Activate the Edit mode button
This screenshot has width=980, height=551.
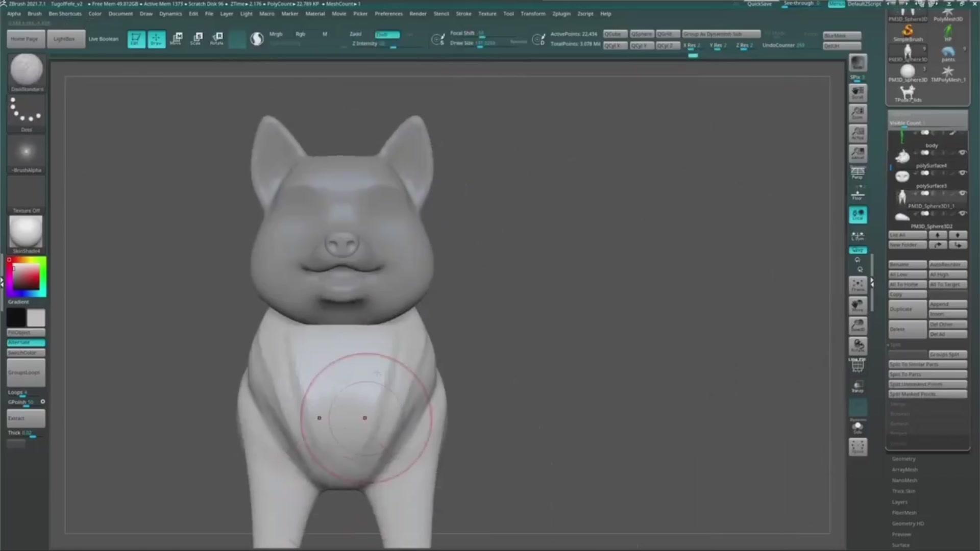coord(136,39)
